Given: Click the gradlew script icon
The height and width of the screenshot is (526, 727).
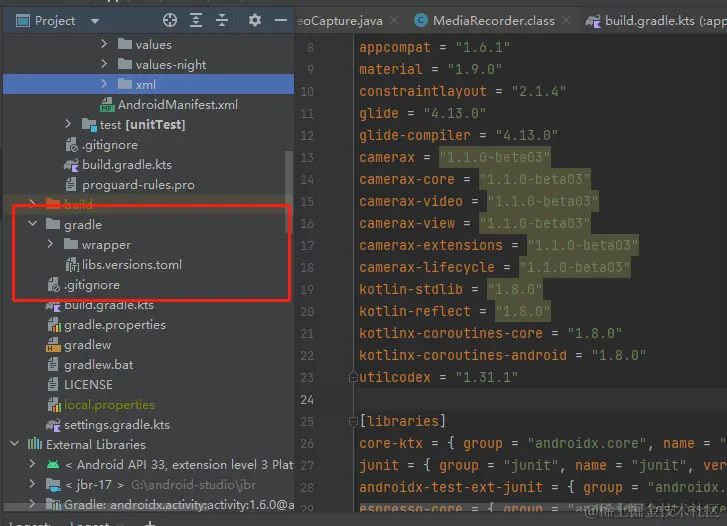Looking at the screenshot, I should 53,345.
